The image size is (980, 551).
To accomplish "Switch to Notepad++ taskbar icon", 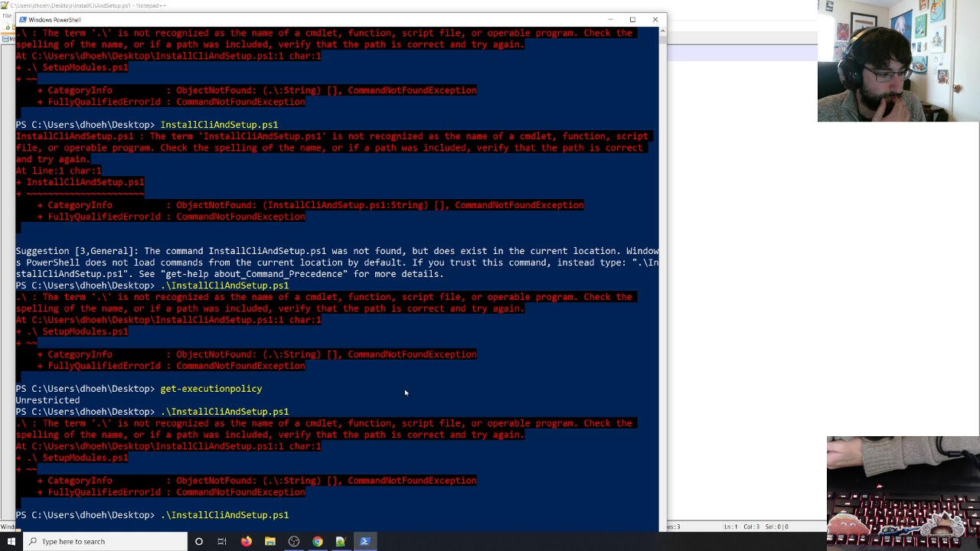I will point(341,541).
